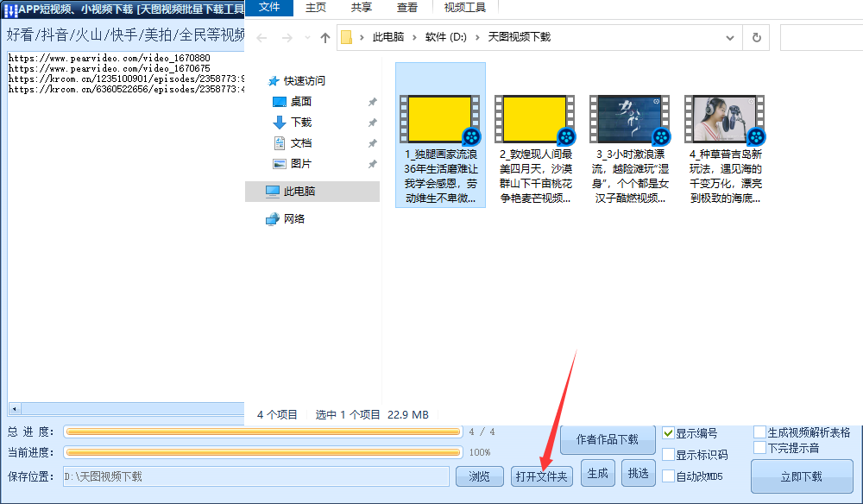Click the pin icon next to 图片
863x504 pixels.
coord(373,164)
